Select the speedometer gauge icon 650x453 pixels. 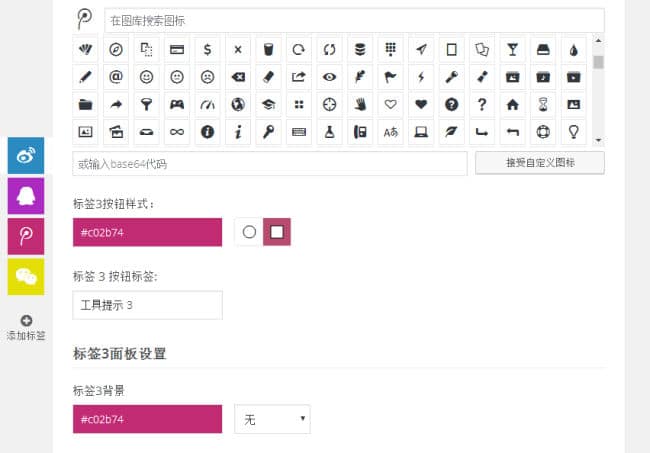(207, 104)
